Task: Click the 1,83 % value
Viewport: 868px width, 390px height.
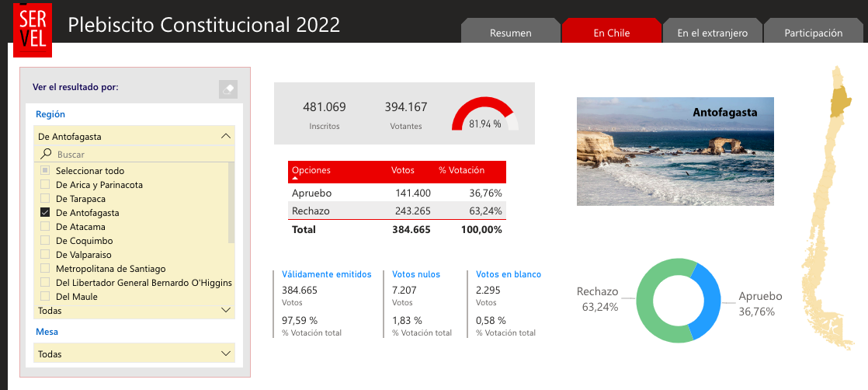Action: coord(407,320)
